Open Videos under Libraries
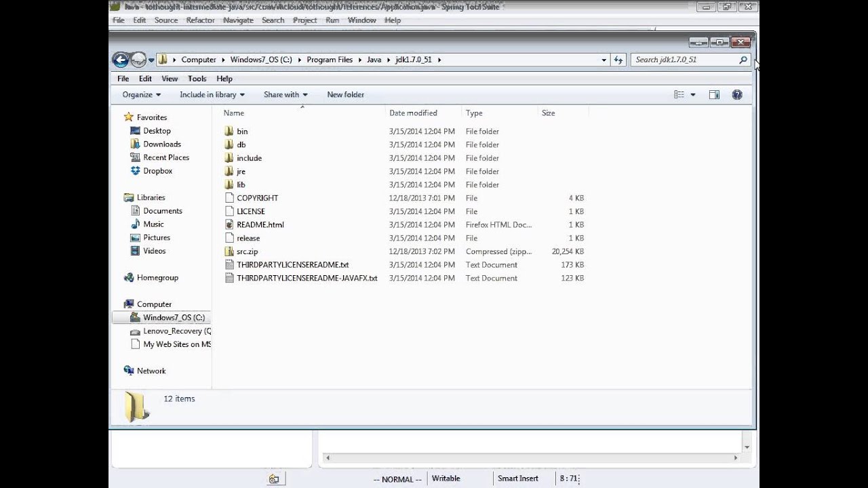 pyautogui.click(x=155, y=251)
